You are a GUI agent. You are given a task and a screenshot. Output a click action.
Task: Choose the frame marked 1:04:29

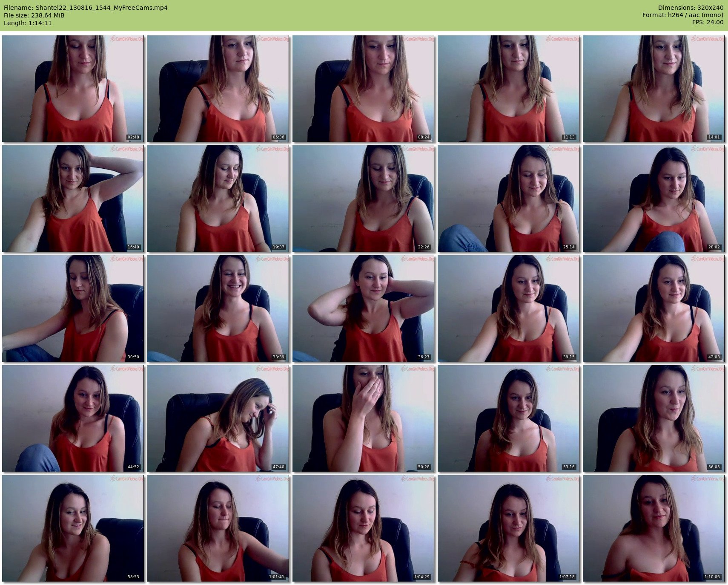coord(363,528)
